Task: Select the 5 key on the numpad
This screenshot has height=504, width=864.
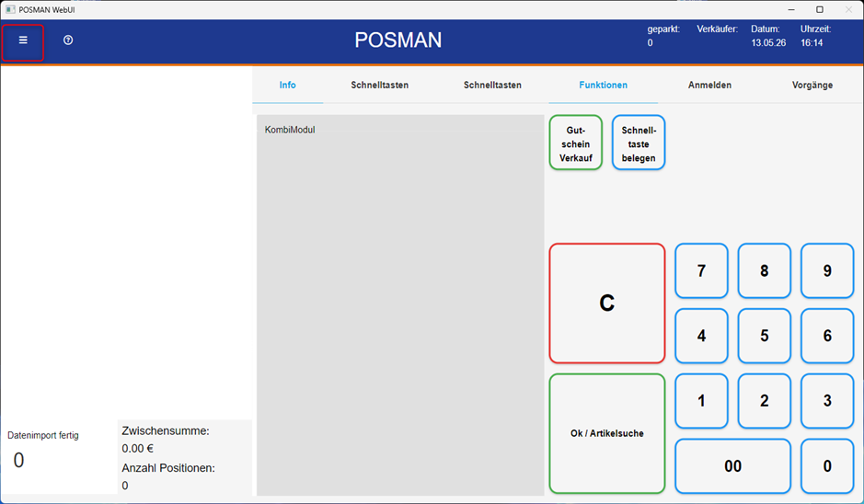Action: coord(765,336)
